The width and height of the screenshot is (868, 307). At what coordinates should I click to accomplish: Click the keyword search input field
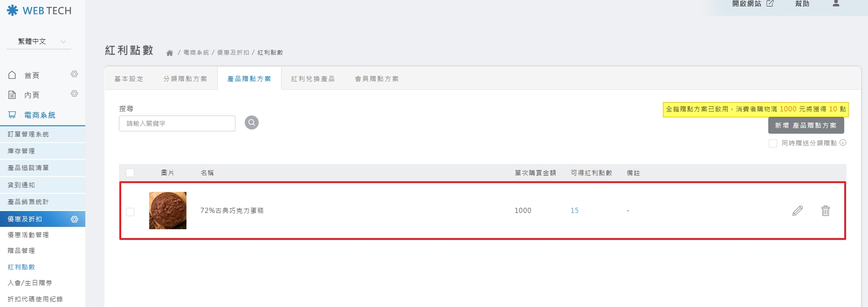[x=177, y=123]
